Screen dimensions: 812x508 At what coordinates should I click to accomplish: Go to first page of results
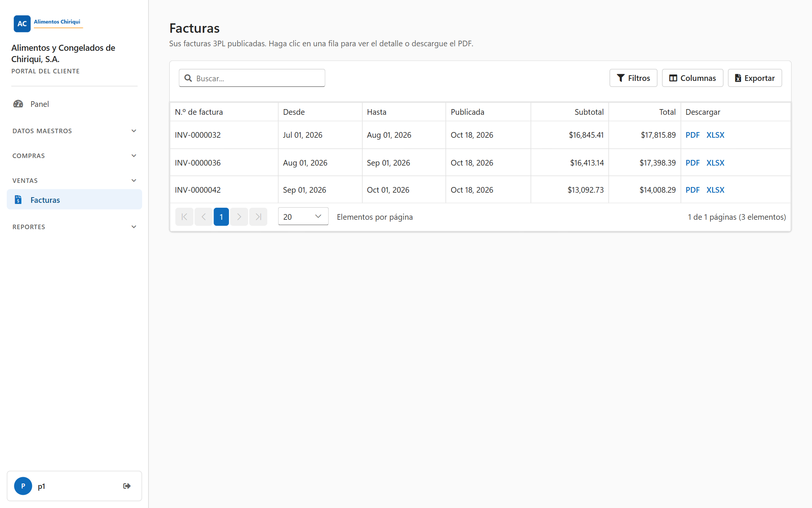point(184,217)
